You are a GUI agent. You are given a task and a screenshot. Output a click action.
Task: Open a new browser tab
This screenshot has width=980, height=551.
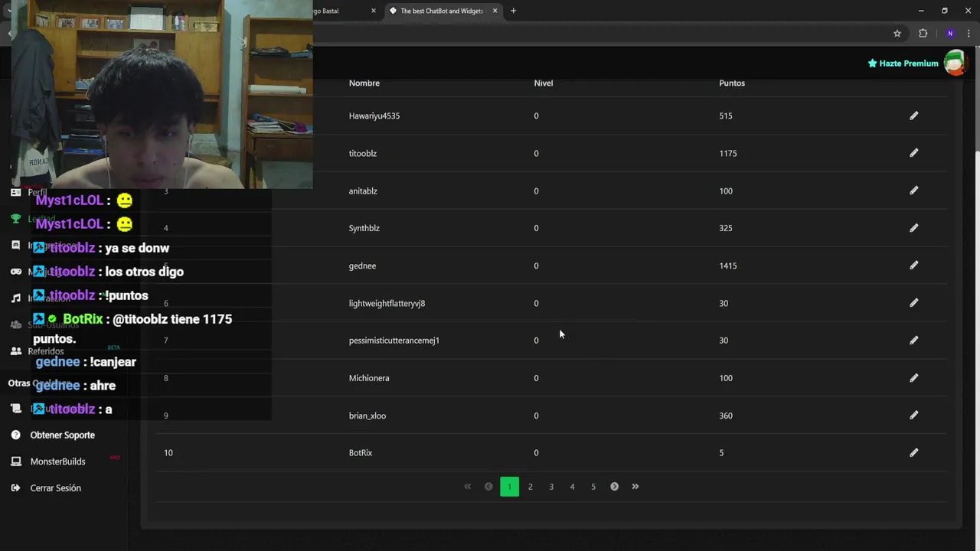point(513,11)
